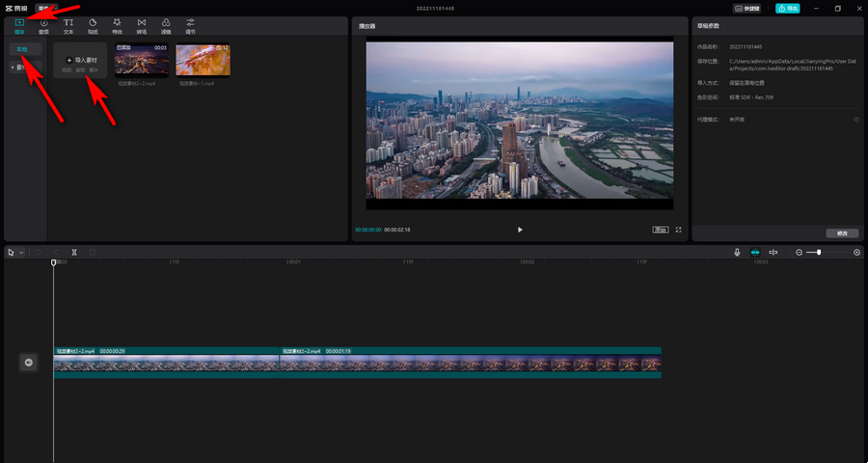Click the microphone record voiceover icon

[x=737, y=252]
